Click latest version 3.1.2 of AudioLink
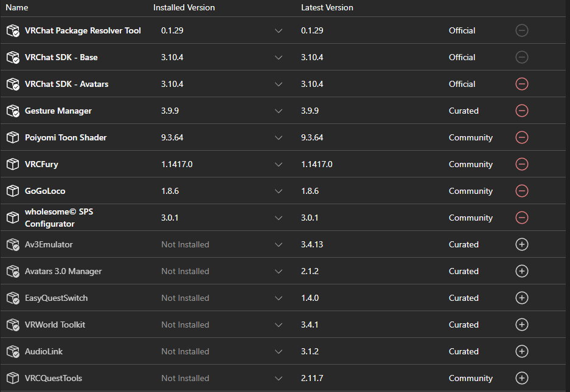This screenshot has width=570, height=392. point(310,351)
